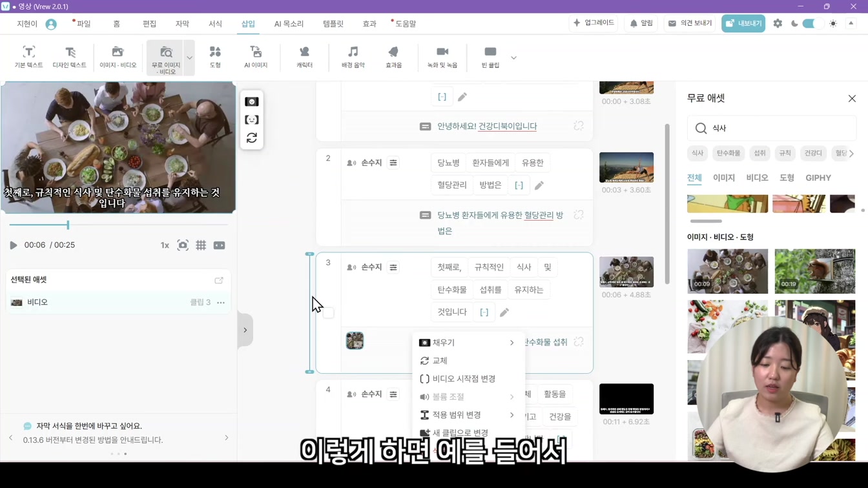Open the 무료 이미지 · 비디오 tool
This screenshot has height=488, width=868.
click(x=166, y=58)
